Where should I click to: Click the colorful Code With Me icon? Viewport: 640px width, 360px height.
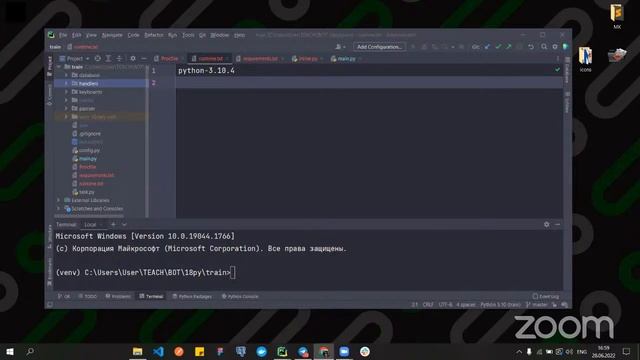tap(565, 47)
